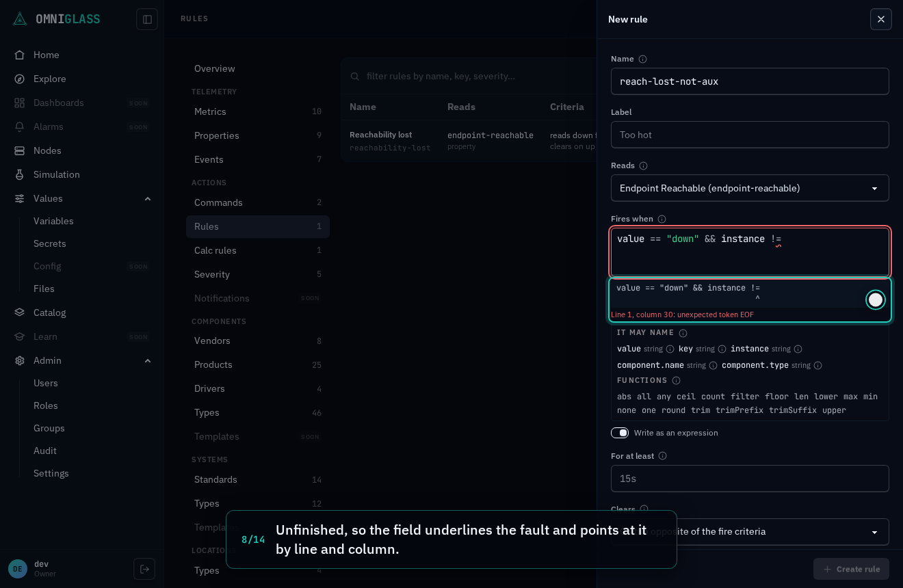Screen dimensions: 903x588
Task: Open Explore from the sidebar
Action: coord(50,79)
